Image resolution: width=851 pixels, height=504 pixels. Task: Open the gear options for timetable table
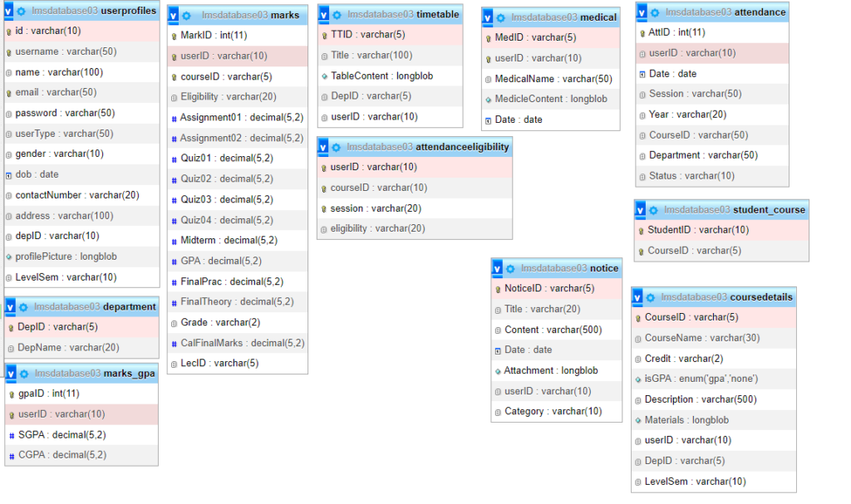[337, 15]
